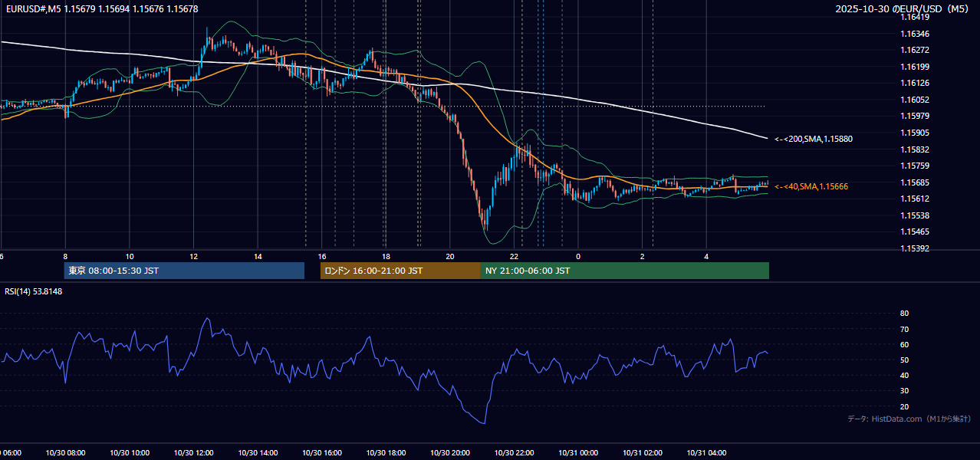This screenshot has height=460, width=980.
Task: Click price axis value 1.15979
Action: coord(914,116)
